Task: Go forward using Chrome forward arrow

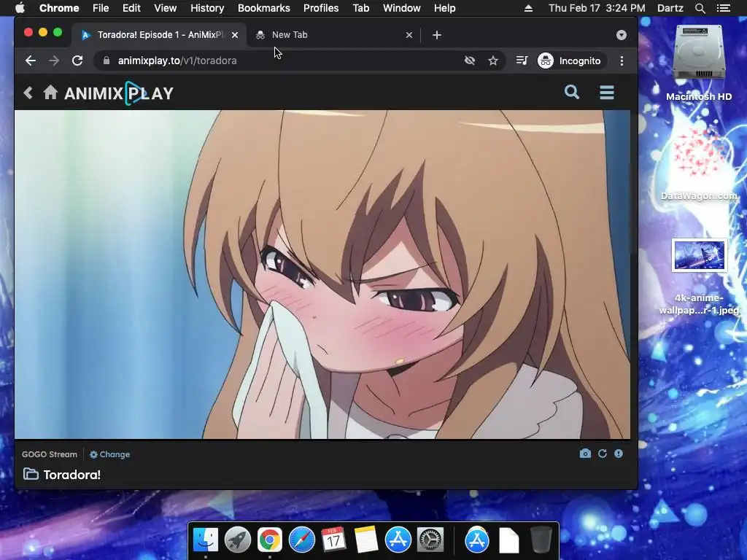Action: point(54,61)
